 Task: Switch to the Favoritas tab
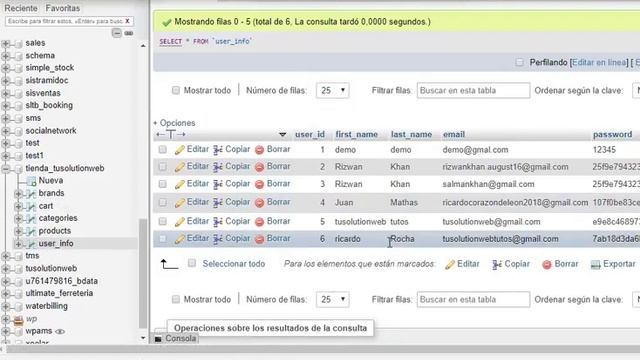(x=62, y=8)
